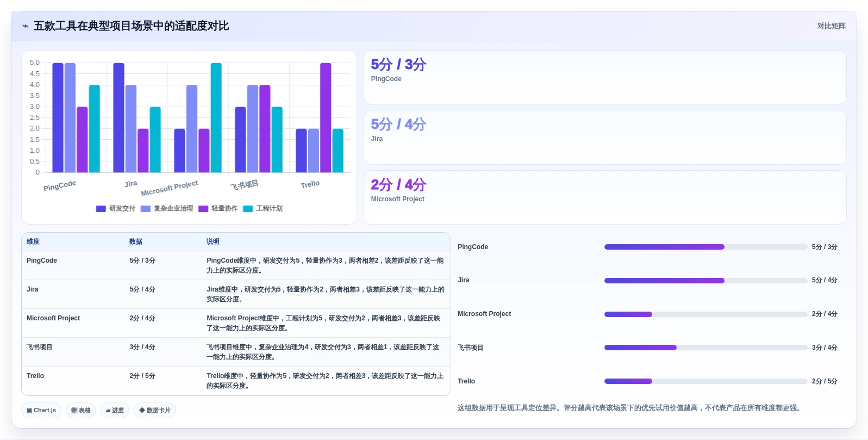Click the Trello progress bar
This screenshot has width=868, height=440.
pos(705,381)
